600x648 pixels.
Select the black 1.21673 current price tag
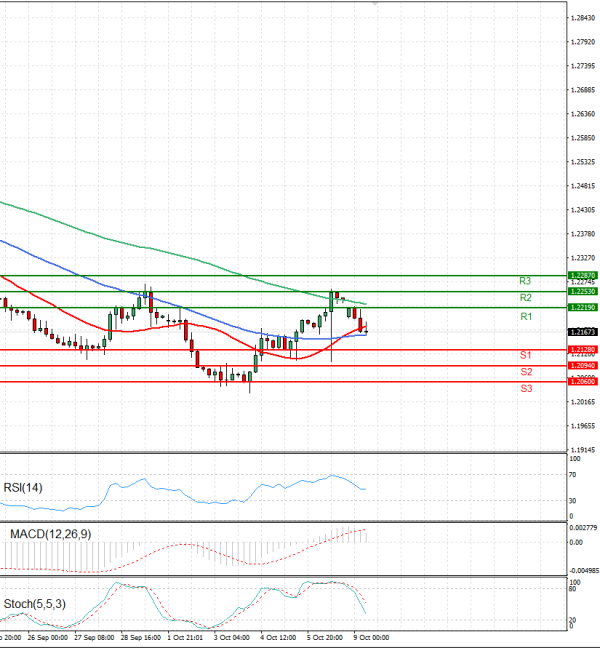583,332
